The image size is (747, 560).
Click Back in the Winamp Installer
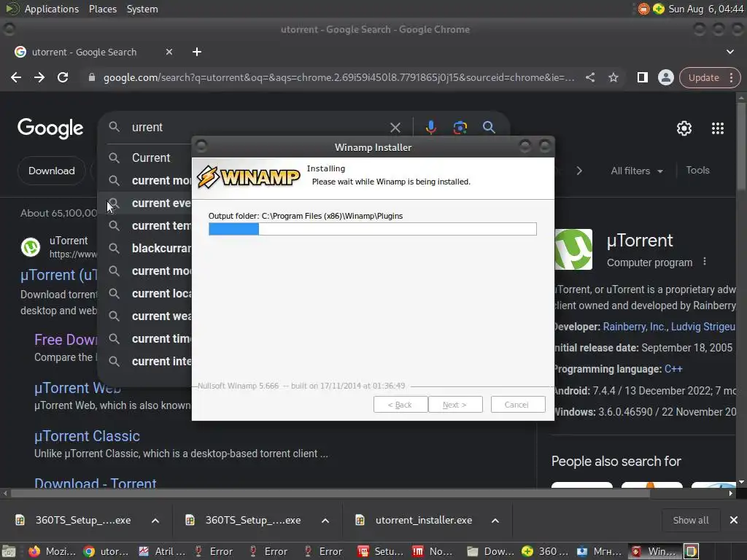[x=400, y=404]
